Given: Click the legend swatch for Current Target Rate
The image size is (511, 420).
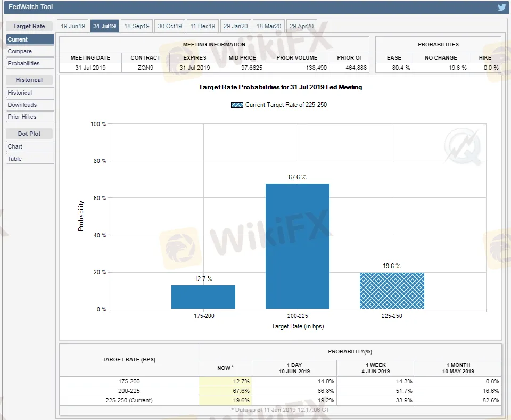Looking at the screenshot, I should 237,105.
